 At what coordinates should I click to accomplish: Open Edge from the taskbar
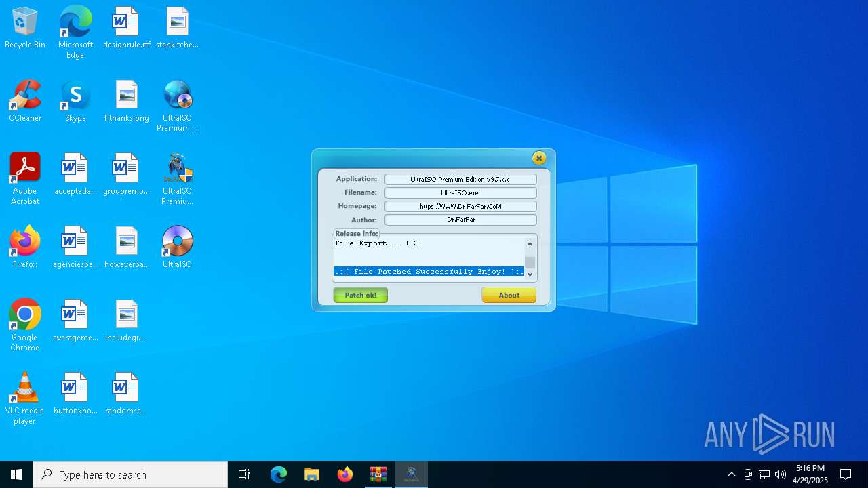click(279, 474)
